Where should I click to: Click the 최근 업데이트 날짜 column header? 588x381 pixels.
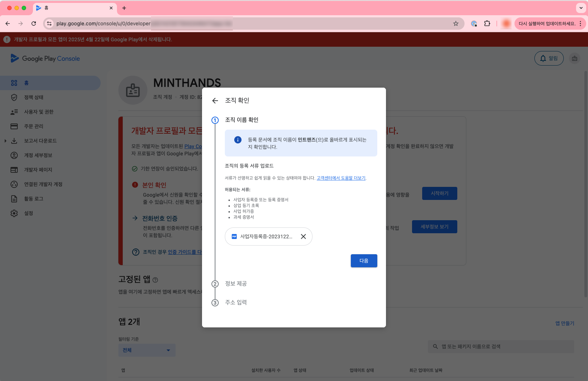(426, 370)
